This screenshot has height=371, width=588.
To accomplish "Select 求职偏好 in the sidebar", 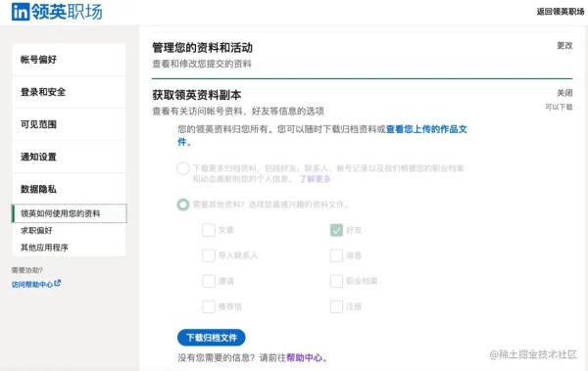I will [x=36, y=230].
